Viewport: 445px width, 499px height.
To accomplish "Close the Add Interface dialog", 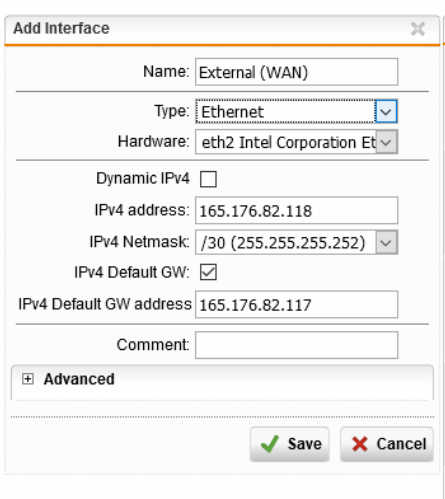I will tap(418, 29).
